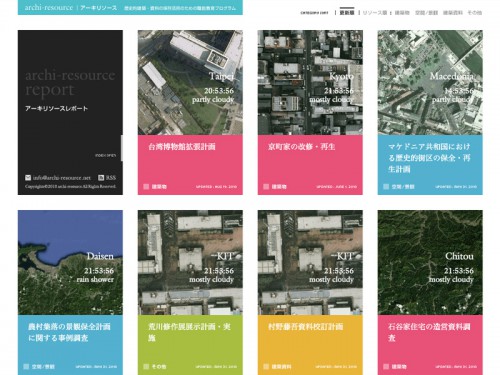Click the email envelope icon
The height and width of the screenshot is (375, 500).
28,178
